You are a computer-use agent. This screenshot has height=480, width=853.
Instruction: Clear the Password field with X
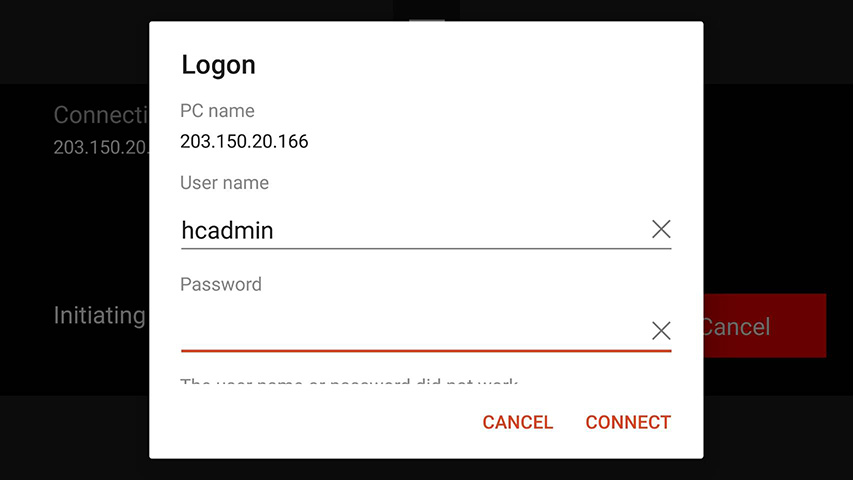point(661,330)
